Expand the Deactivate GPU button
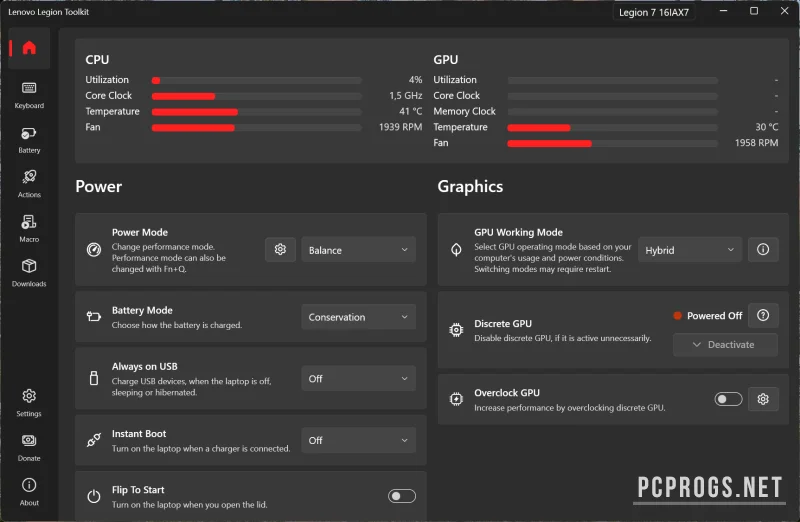 point(725,344)
